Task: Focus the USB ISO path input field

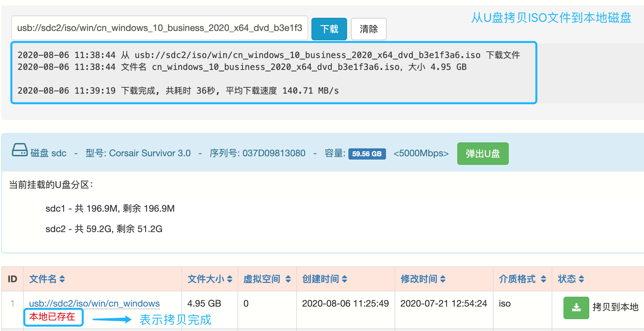Action: 159,28
